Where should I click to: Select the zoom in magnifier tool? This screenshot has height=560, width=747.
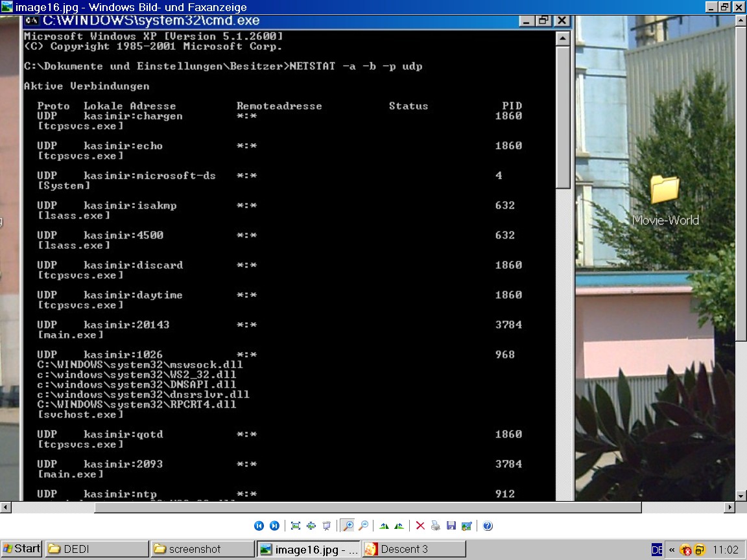click(348, 526)
